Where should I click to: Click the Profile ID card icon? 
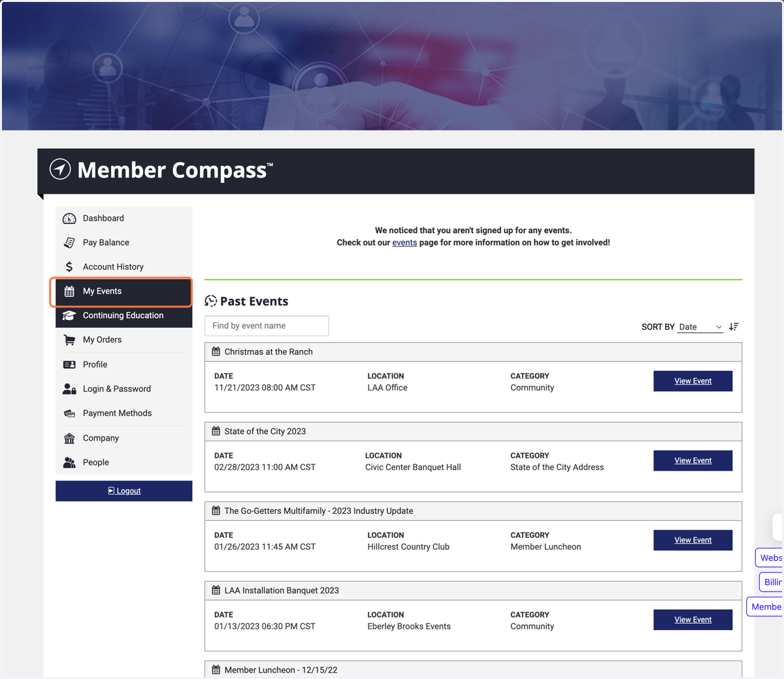(x=69, y=365)
